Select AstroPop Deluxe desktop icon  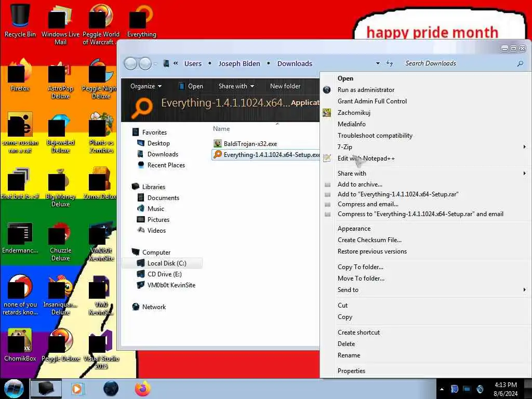point(60,79)
